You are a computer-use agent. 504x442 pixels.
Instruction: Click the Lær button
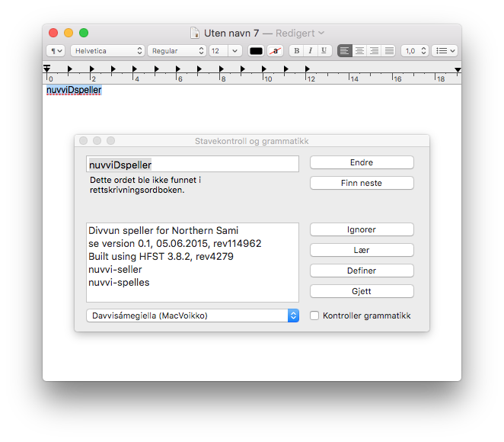click(x=362, y=250)
